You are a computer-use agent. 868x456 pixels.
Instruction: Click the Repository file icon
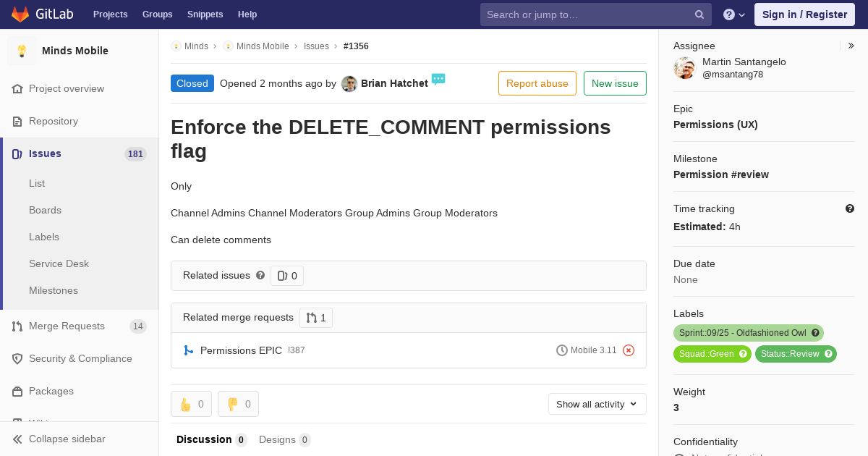tap(17, 121)
